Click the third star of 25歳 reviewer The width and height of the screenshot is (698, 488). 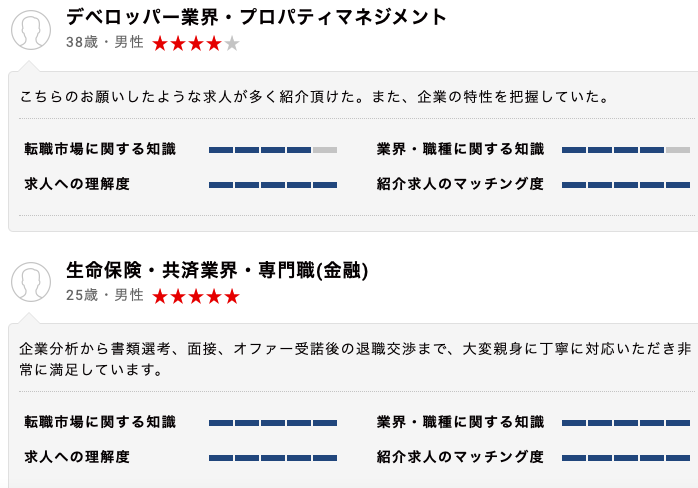tap(196, 296)
